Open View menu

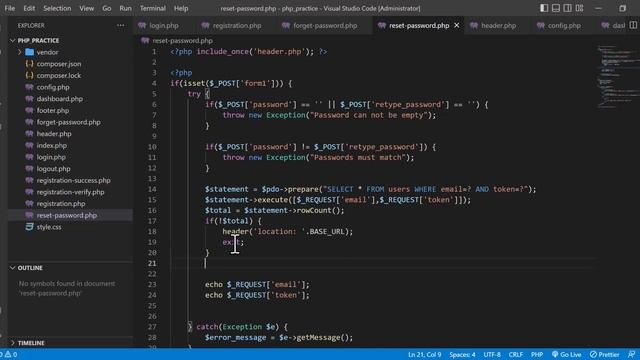click(x=87, y=8)
